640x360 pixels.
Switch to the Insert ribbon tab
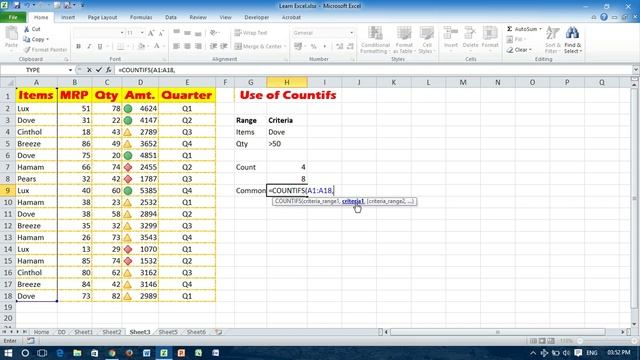68,18
